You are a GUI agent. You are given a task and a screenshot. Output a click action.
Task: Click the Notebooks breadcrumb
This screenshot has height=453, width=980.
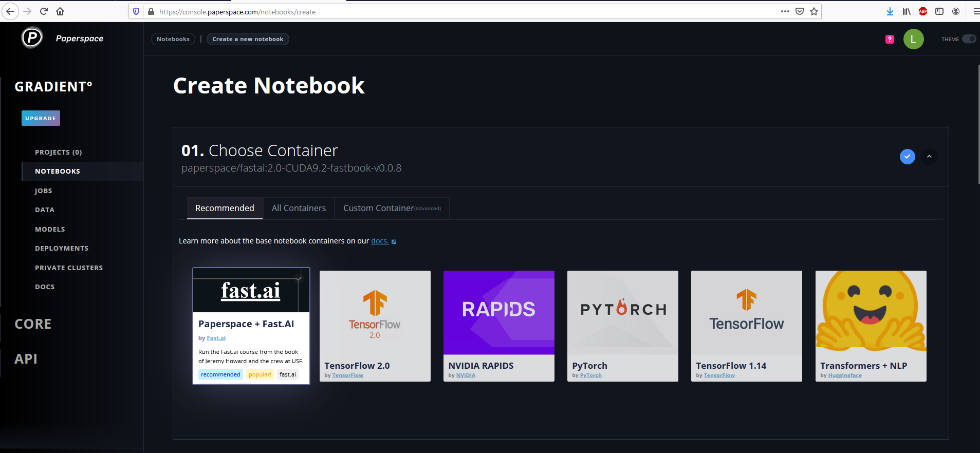coord(173,39)
